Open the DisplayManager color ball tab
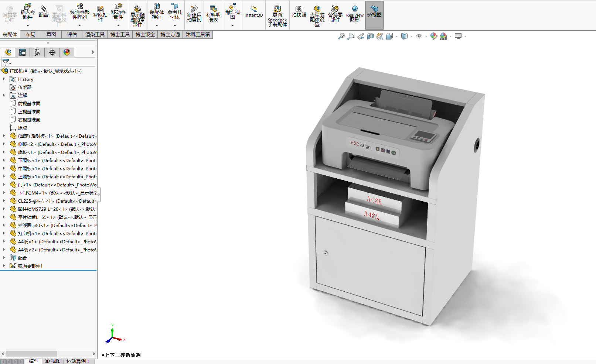This screenshot has height=364, width=596. tap(67, 52)
